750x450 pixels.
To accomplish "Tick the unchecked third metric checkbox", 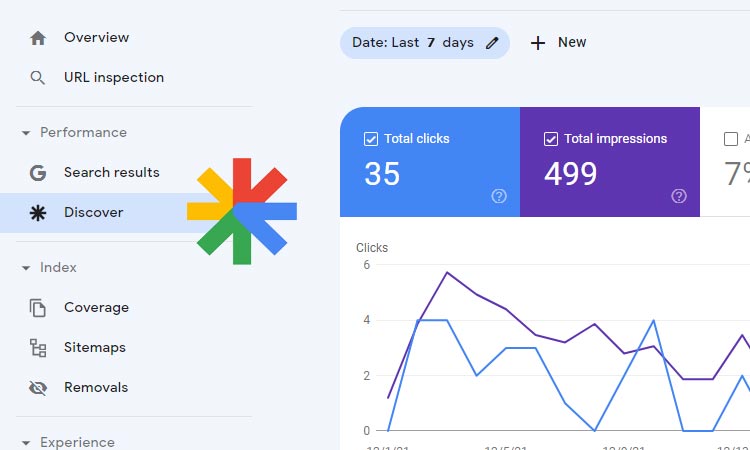I will click(730, 139).
